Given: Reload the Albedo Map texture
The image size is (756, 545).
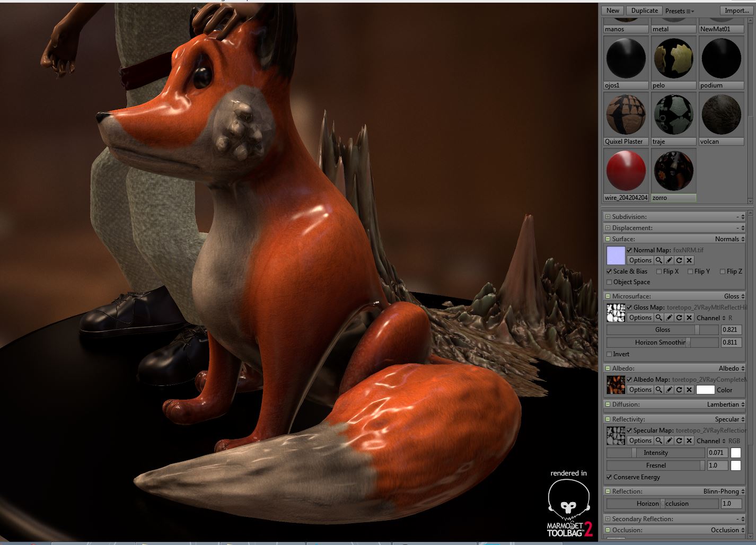Looking at the screenshot, I should 679,390.
